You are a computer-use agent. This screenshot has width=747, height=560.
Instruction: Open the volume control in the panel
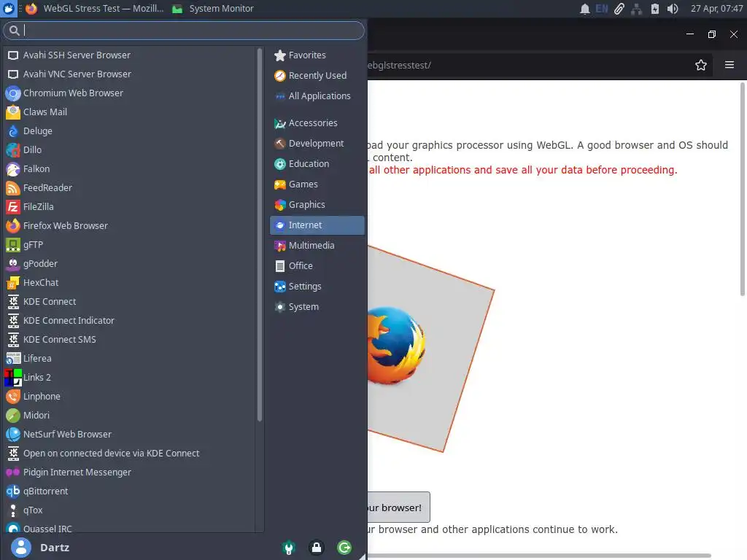coord(673,9)
